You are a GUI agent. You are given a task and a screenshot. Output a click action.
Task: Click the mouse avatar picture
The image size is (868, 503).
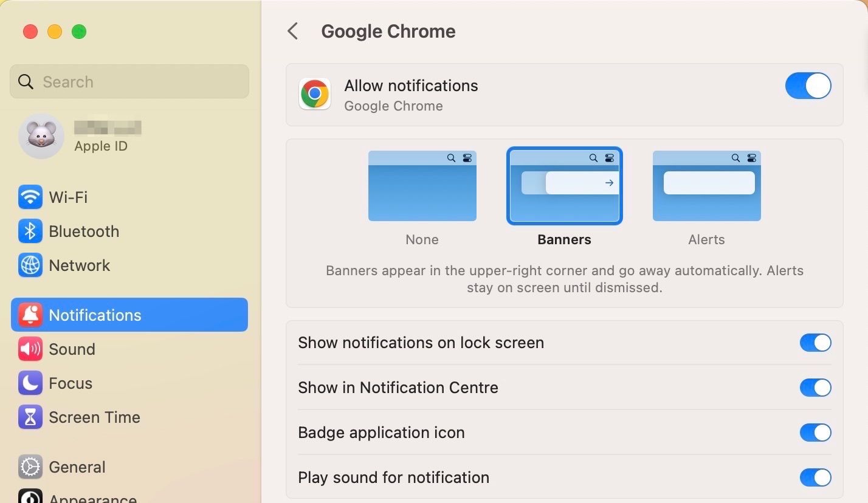tap(41, 136)
